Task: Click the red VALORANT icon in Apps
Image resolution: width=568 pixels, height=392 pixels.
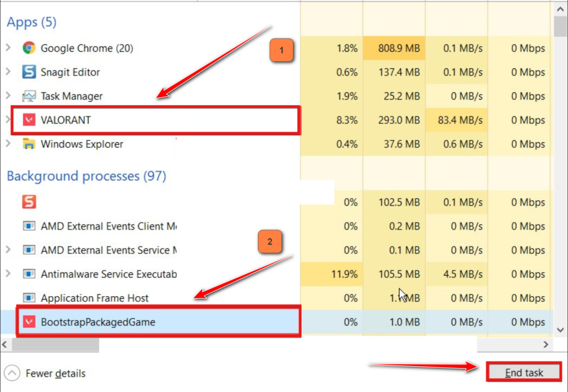Action: pos(29,120)
